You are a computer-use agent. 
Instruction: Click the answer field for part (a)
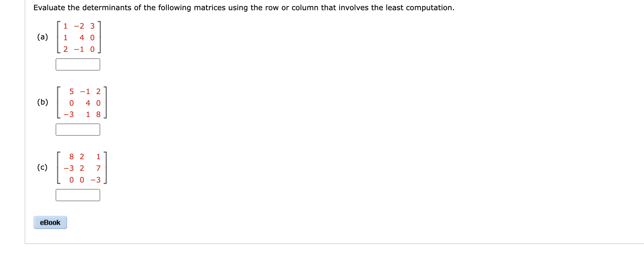[78, 64]
